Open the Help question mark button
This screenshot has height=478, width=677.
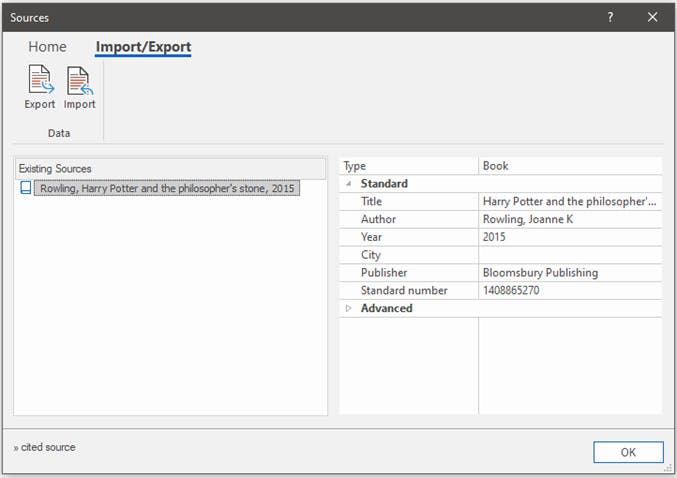pos(610,17)
